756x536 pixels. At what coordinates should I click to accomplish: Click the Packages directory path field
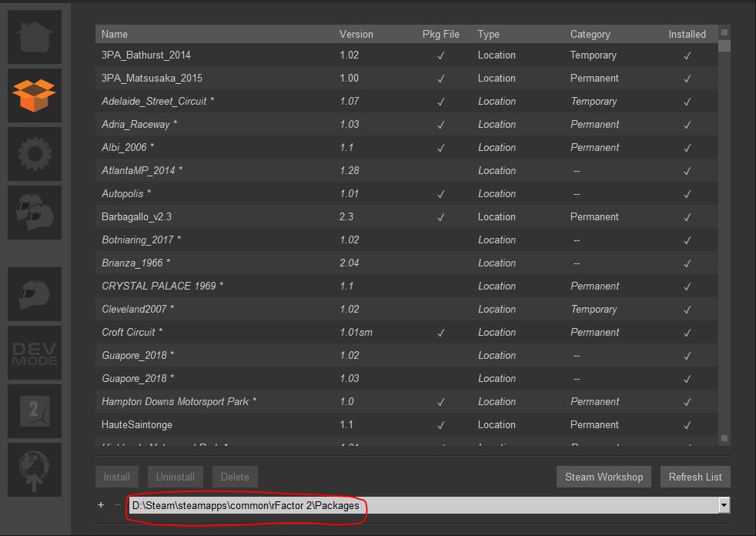[422, 505]
